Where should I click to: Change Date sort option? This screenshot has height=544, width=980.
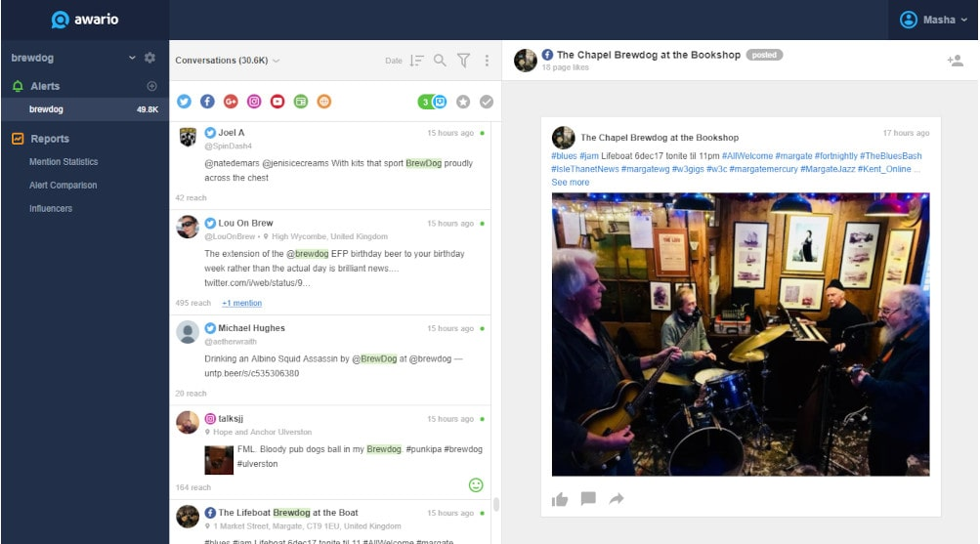click(x=394, y=61)
